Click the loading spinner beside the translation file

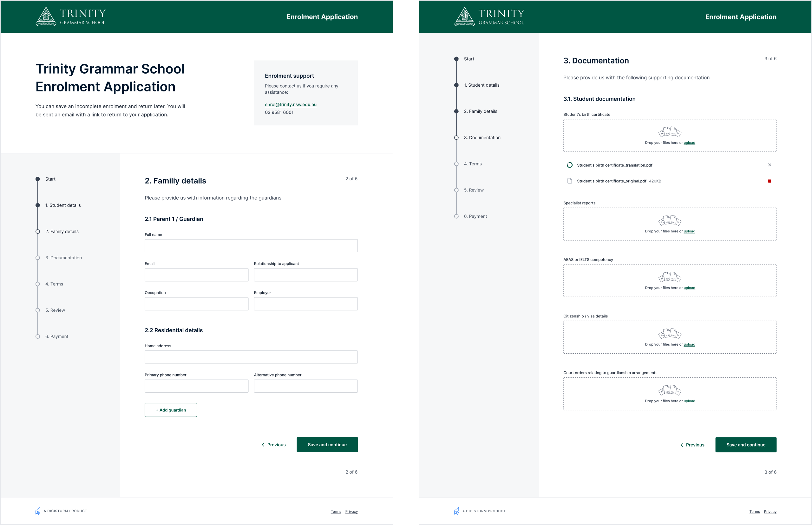pos(569,165)
